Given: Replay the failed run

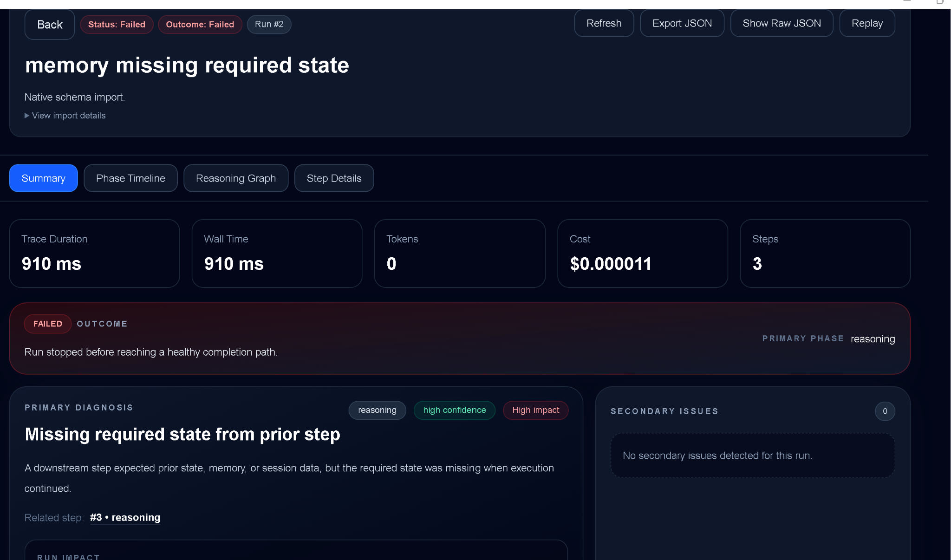Looking at the screenshot, I should (x=867, y=23).
